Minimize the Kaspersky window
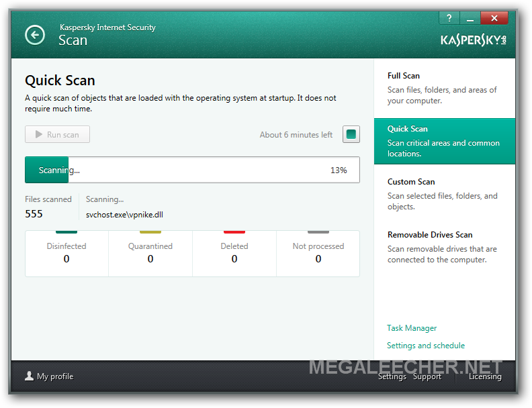This screenshot has width=532, height=408. (x=470, y=18)
